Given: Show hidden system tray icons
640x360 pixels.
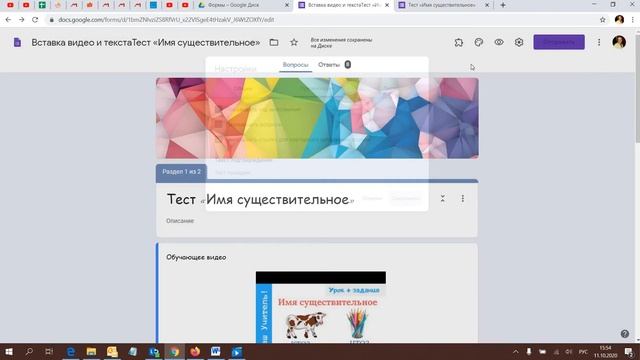Looking at the screenshot, I should (x=516, y=352).
